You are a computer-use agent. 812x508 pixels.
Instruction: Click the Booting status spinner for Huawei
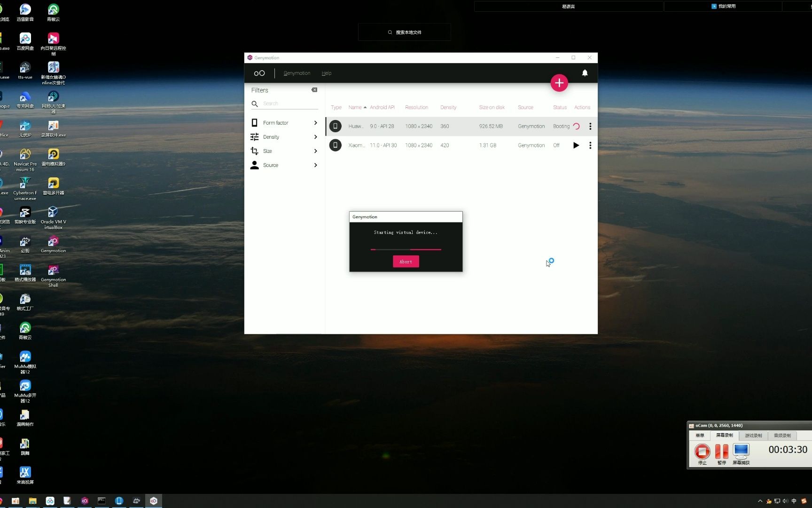coord(576,127)
